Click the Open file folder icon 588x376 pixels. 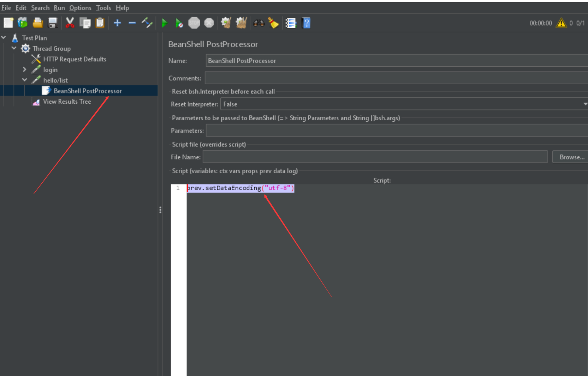[38, 23]
